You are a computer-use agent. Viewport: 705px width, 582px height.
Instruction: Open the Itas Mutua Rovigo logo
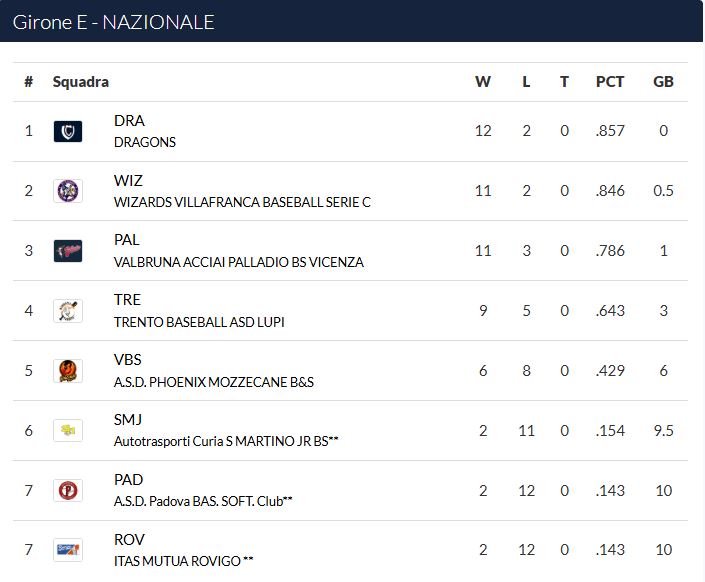click(x=68, y=550)
